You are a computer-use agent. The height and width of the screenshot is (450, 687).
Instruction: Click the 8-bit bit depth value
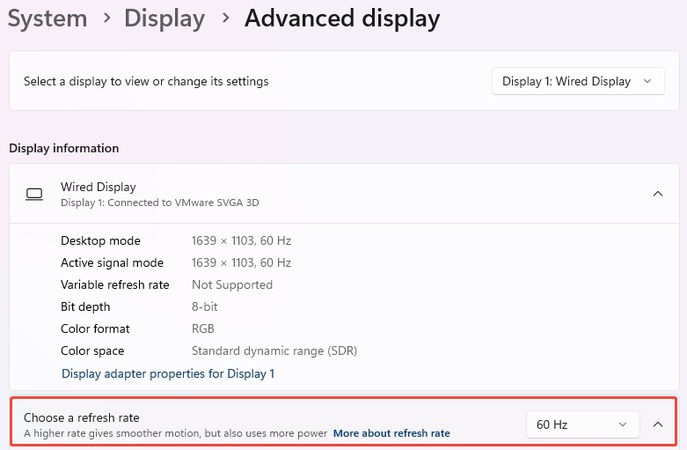click(x=206, y=307)
